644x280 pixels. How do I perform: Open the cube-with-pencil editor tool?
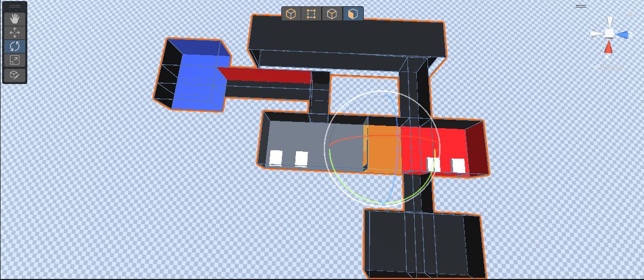coord(15,75)
